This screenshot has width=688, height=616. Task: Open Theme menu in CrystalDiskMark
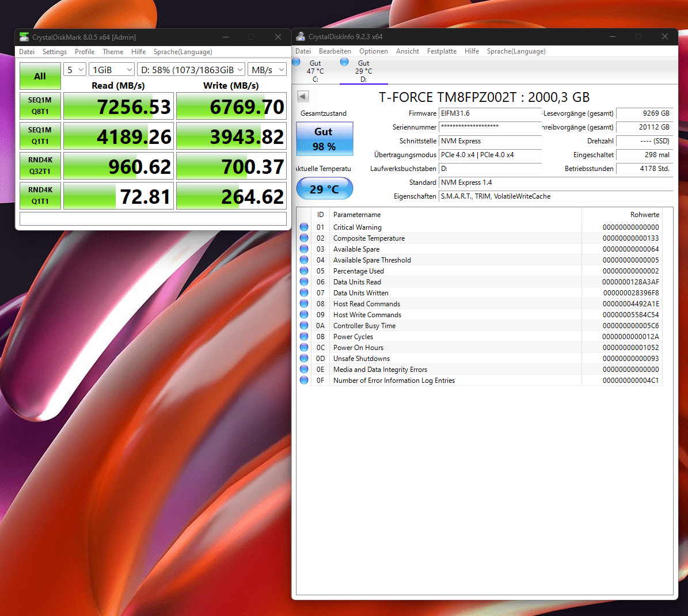(113, 52)
